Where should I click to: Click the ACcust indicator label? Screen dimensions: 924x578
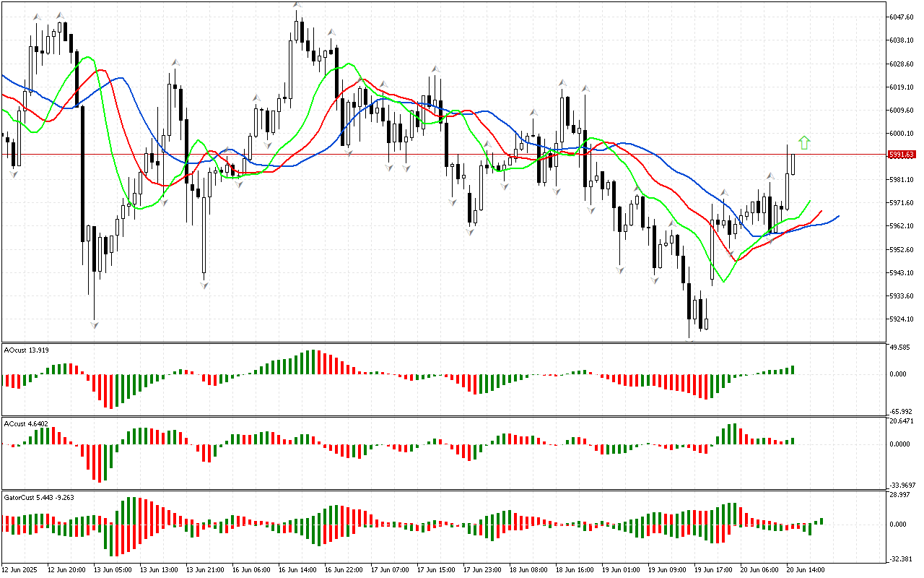click(x=26, y=423)
